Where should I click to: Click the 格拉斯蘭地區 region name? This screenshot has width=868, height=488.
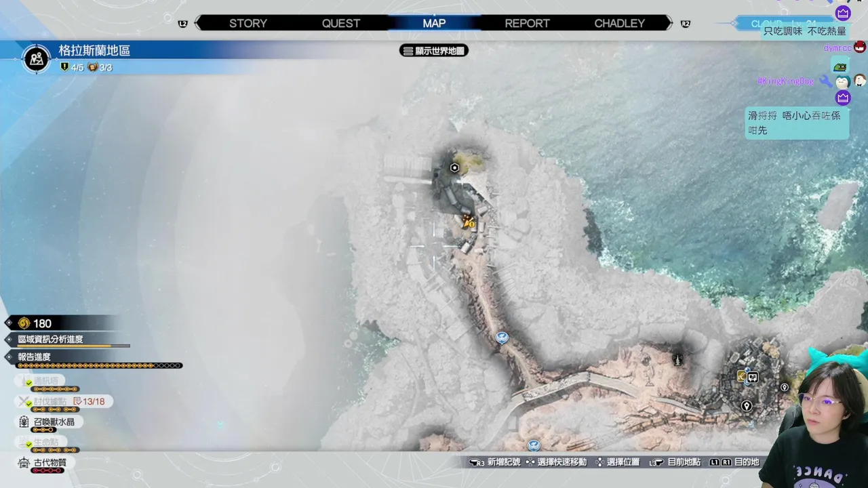point(94,51)
